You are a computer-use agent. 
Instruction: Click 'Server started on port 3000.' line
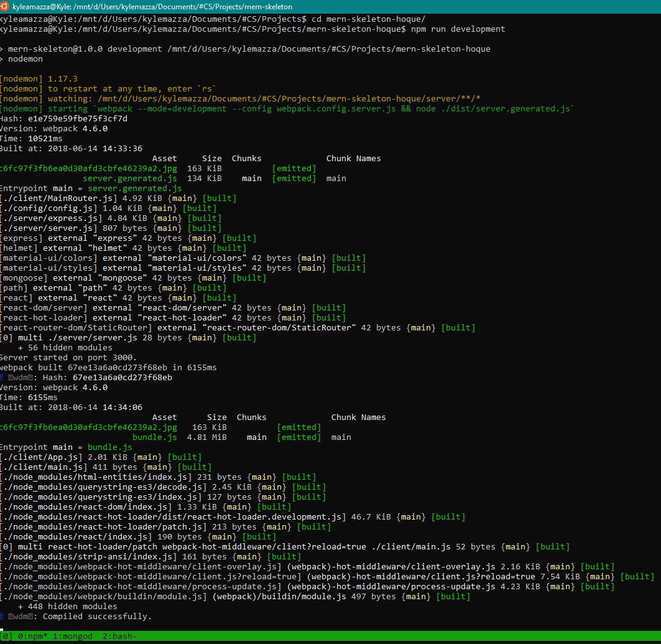coord(68,358)
